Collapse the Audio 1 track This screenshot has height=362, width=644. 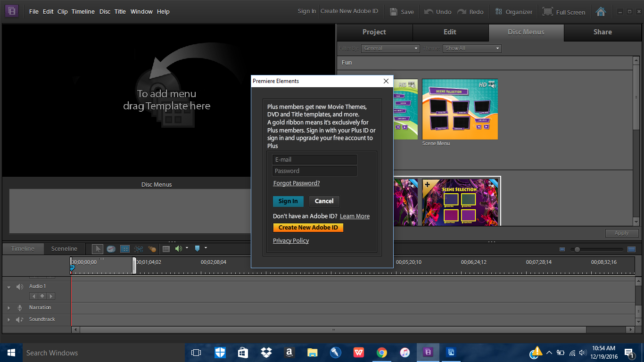(8, 287)
